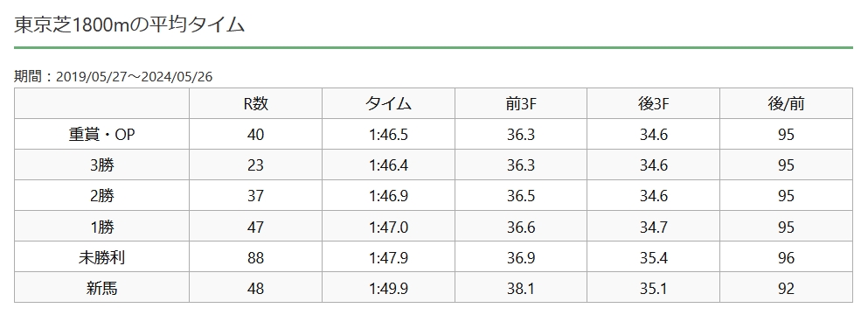Viewport: 868px width, 315px height.
Task: Select the R数 column header
Action: (256, 104)
